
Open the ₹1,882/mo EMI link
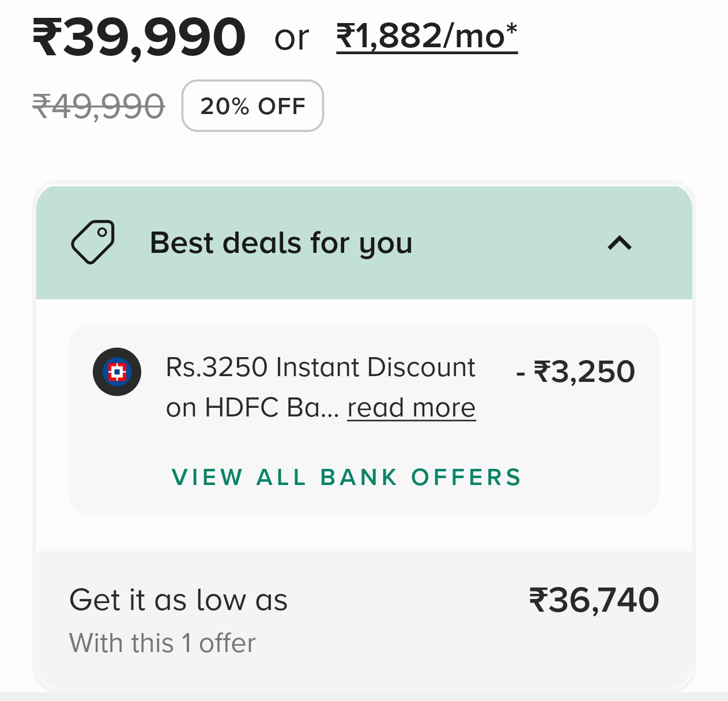[427, 37]
